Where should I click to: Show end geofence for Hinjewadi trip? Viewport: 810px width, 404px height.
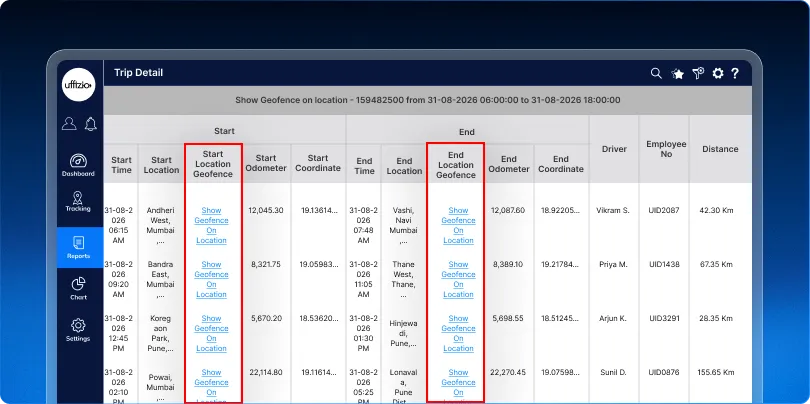[458, 333]
